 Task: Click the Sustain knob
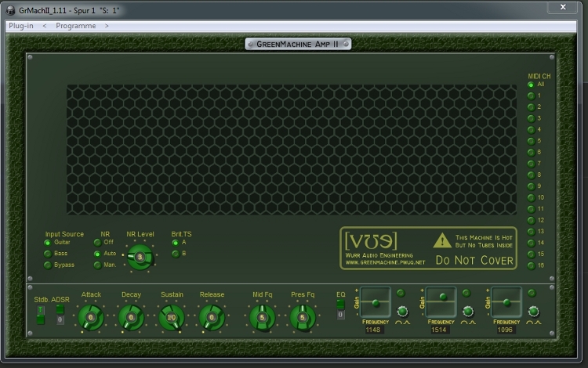pos(171,317)
